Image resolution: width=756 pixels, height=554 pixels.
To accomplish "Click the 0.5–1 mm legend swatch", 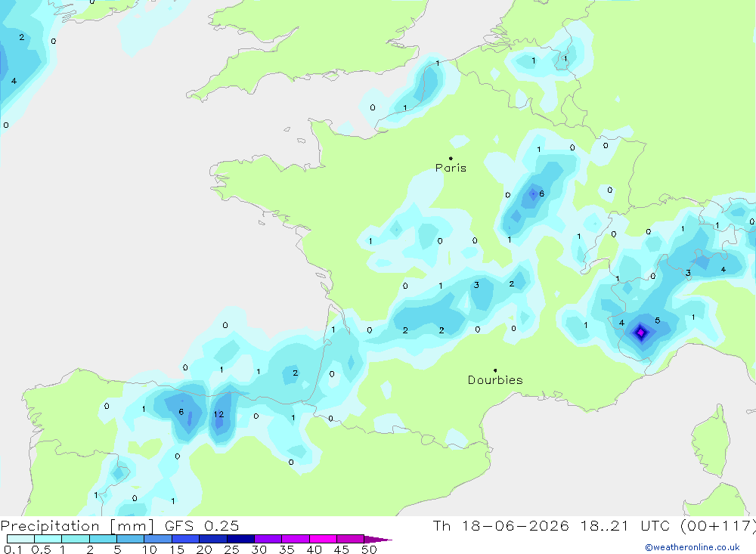I will click(x=48, y=539).
